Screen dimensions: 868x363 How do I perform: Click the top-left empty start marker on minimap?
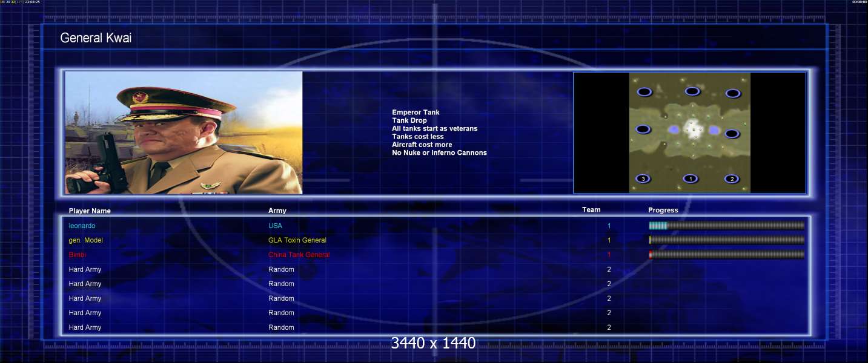coord(644,92)
